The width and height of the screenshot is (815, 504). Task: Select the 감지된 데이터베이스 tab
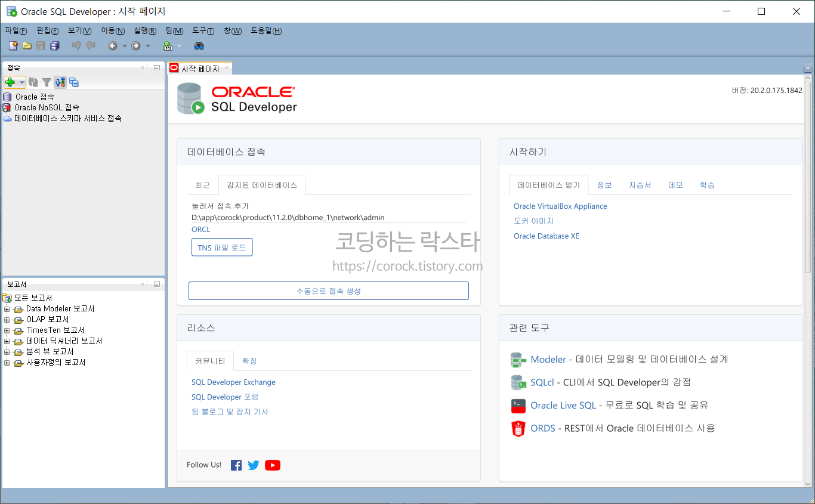point(262,185)
